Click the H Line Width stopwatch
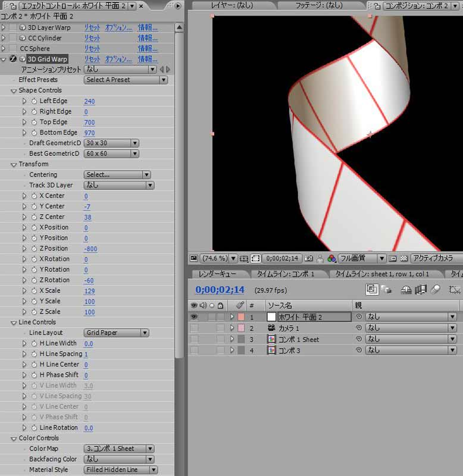 point(34,343)
